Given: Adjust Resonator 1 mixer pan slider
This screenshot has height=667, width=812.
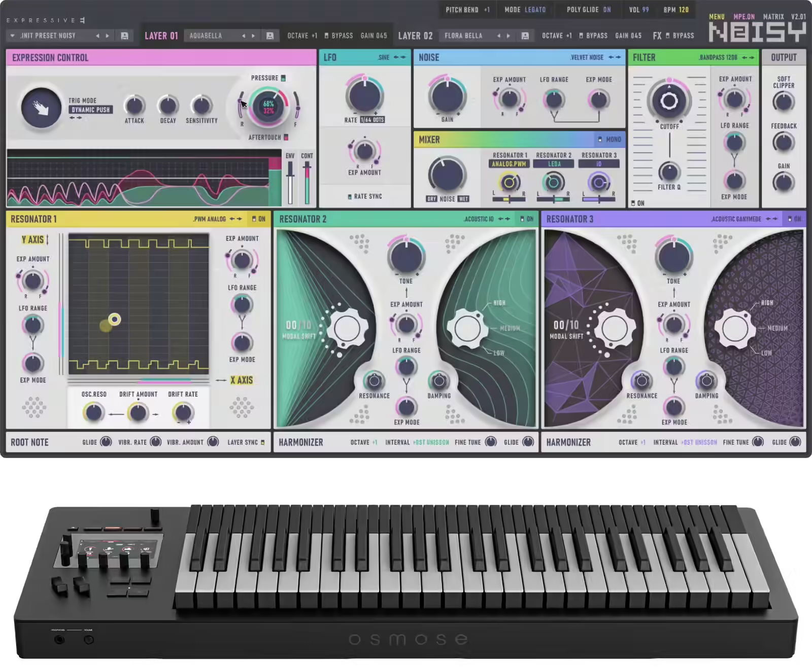Looking at the screenshot, I should 509,199.
